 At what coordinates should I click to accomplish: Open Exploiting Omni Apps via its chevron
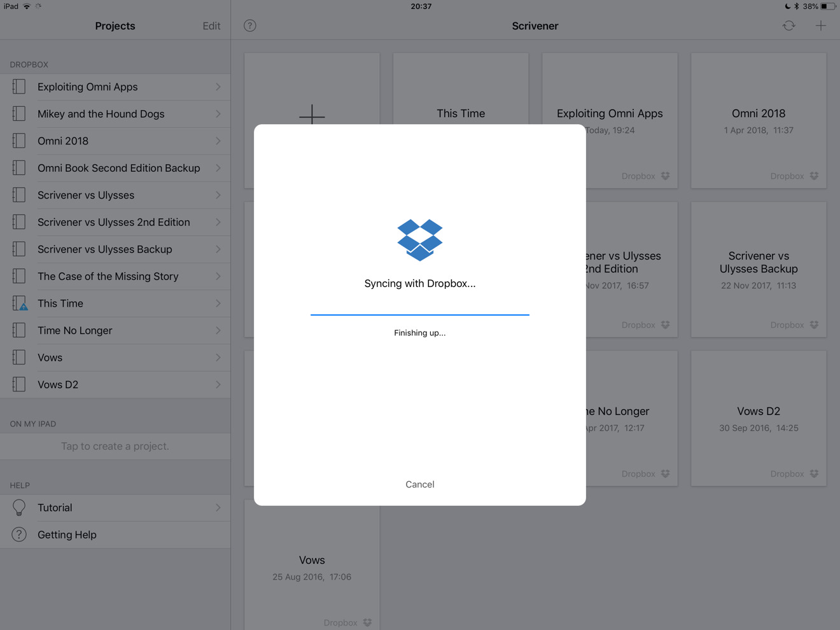[x=218, y=87]
